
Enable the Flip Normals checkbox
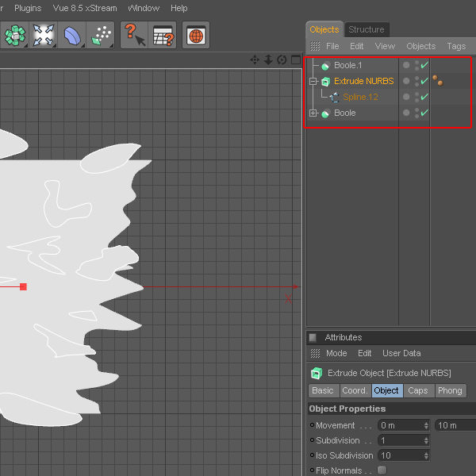(382, 470)
